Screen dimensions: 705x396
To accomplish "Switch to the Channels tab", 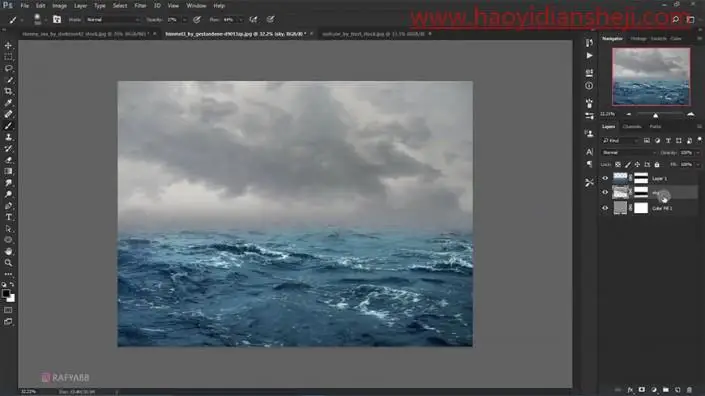I will click(x=632, y=127).
